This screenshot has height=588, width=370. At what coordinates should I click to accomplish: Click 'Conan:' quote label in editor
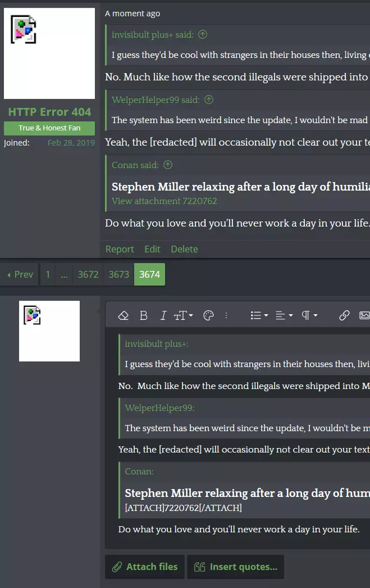tap(139, 472)
